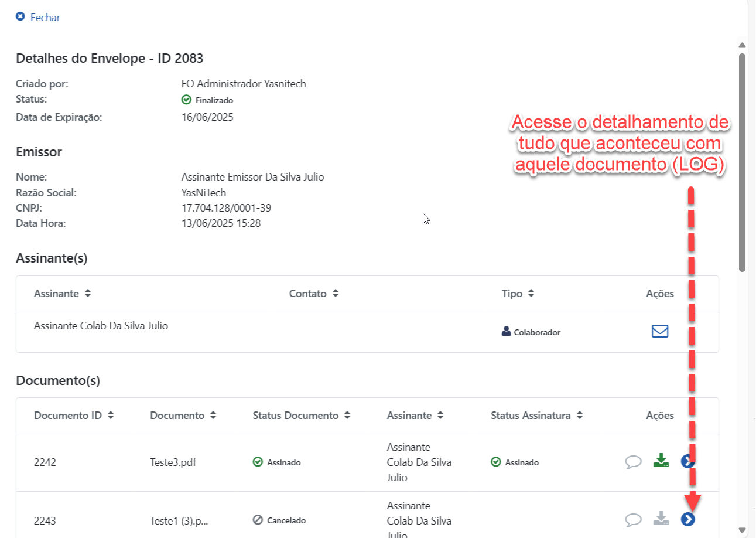Sort documents by Documento ID column
Viewport: 756px width, 538px height.
74,416
